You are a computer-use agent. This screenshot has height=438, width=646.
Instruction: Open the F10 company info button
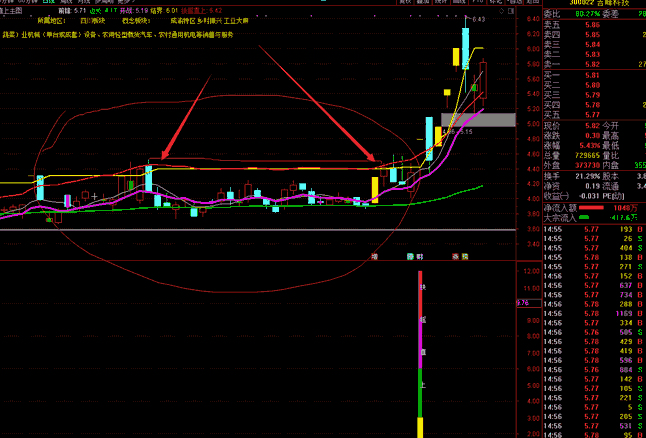477,2
